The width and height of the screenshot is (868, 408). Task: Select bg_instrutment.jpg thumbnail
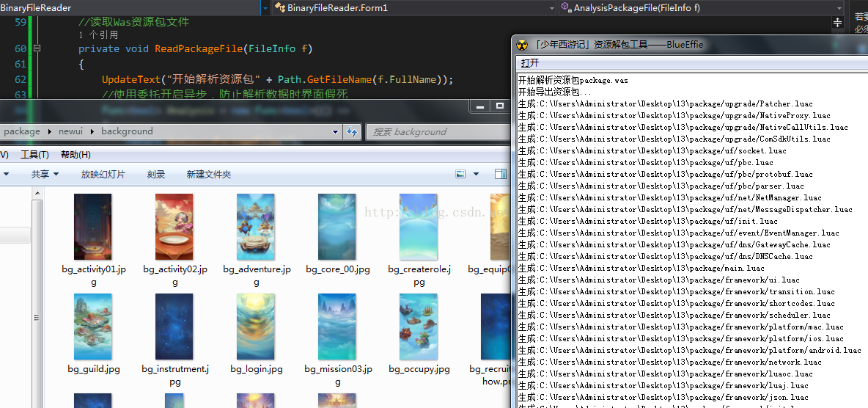pyautogui.click(x=174, y=327)
